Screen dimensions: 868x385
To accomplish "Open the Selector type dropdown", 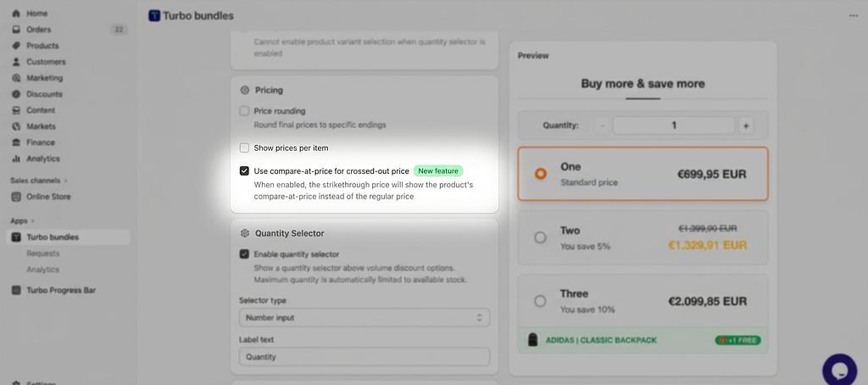I will coord(364,317).
